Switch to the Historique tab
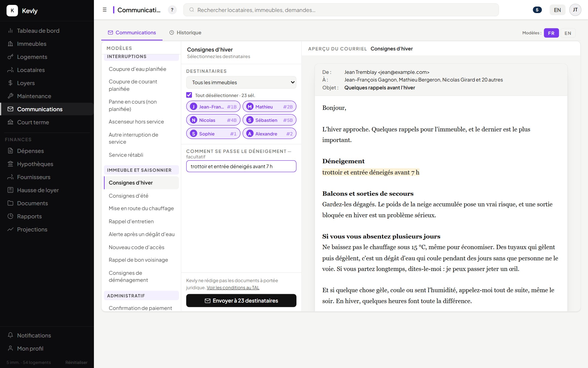 [185, 32]
